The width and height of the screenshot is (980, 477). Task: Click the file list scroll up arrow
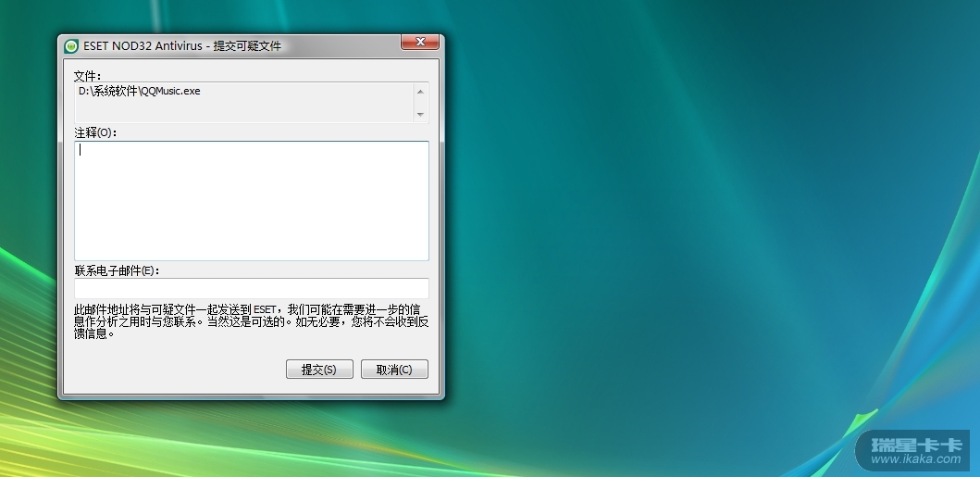click(x=420, y=92)
